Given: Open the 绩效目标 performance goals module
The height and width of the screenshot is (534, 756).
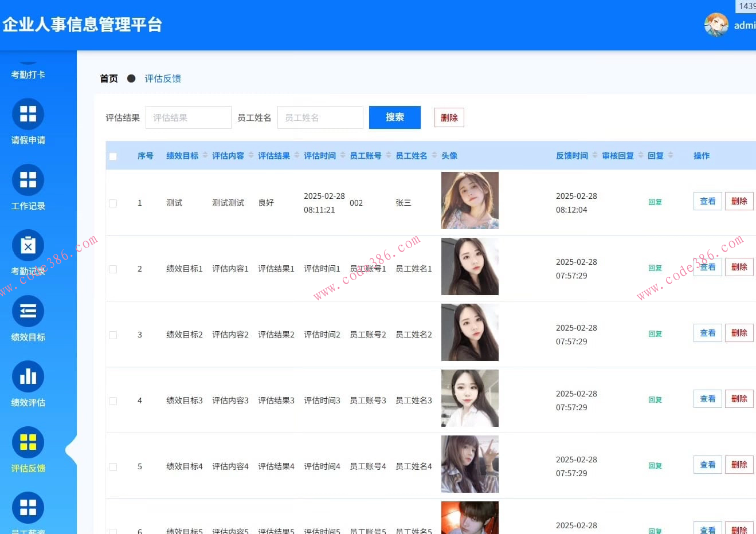Looking at the screenshot, I should coord(27,317).
